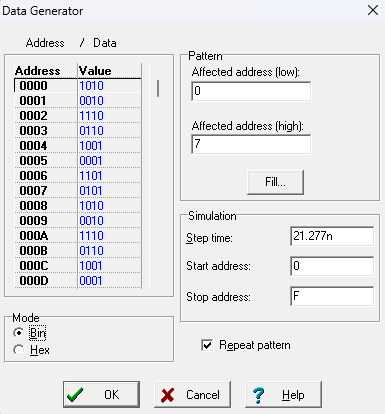
Task: Click the Address column header
Action: pos(46,71)
